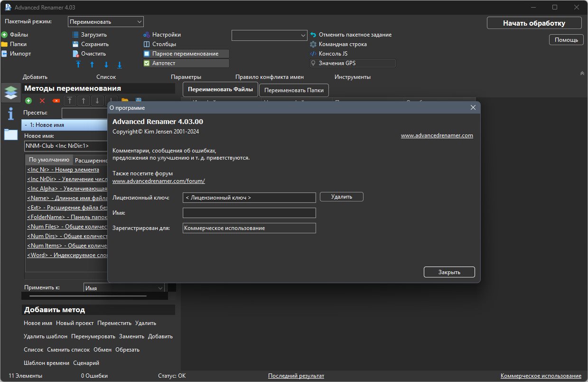Open Столбцы columns configuration

coord(160,44)
